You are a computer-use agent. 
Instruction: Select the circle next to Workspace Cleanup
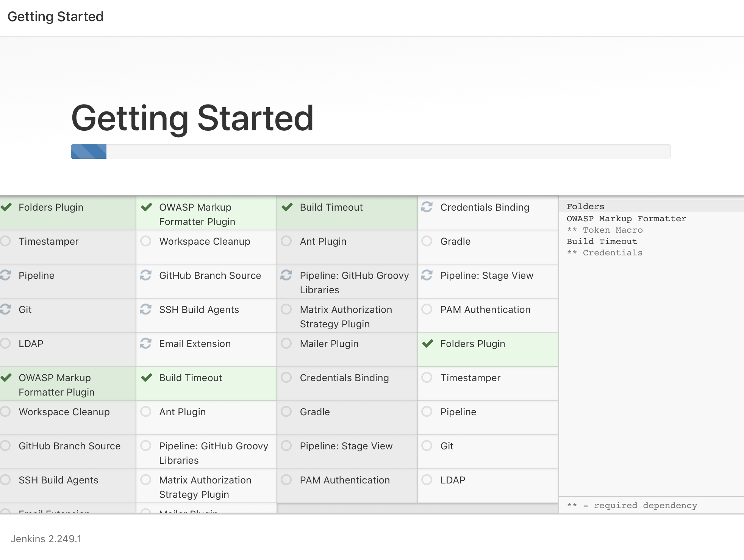[x=145, y=241]
